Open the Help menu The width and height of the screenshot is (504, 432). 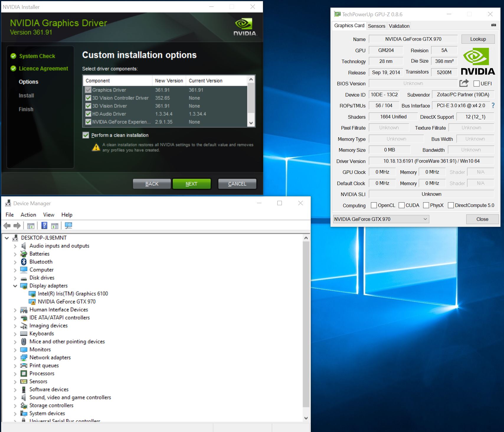[67, 215]
